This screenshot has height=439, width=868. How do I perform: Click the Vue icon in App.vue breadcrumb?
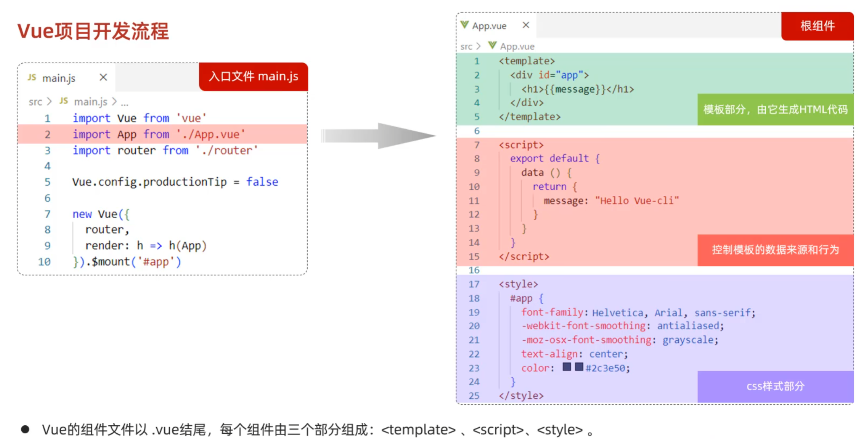click(x=492, y=46)
